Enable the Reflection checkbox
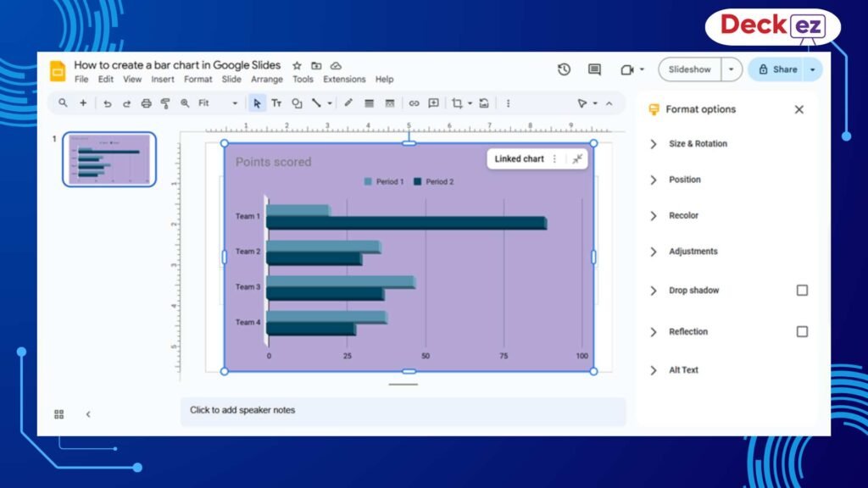868x488 pixels. click(x=802, y=331)
